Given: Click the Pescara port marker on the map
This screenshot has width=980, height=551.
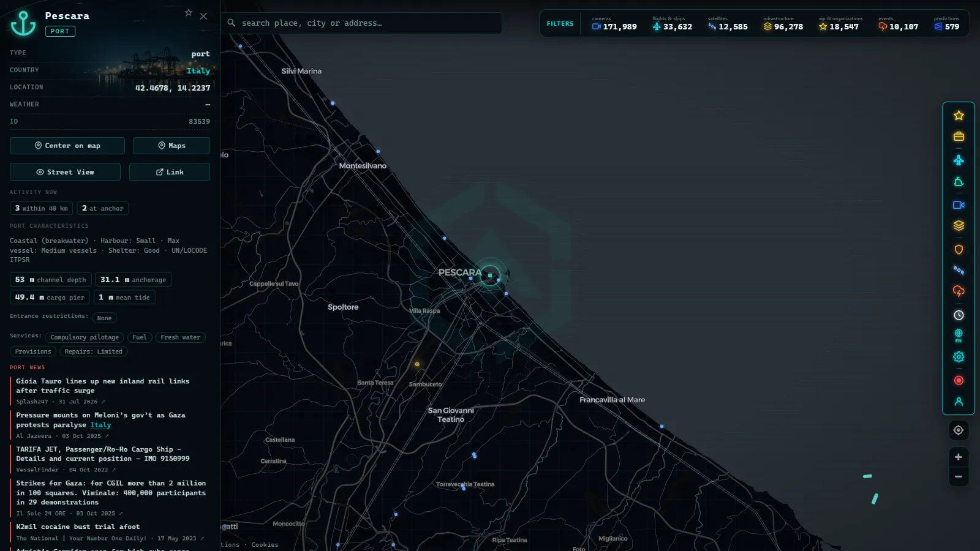Looking at the screenshot, I should coord(490,275).
